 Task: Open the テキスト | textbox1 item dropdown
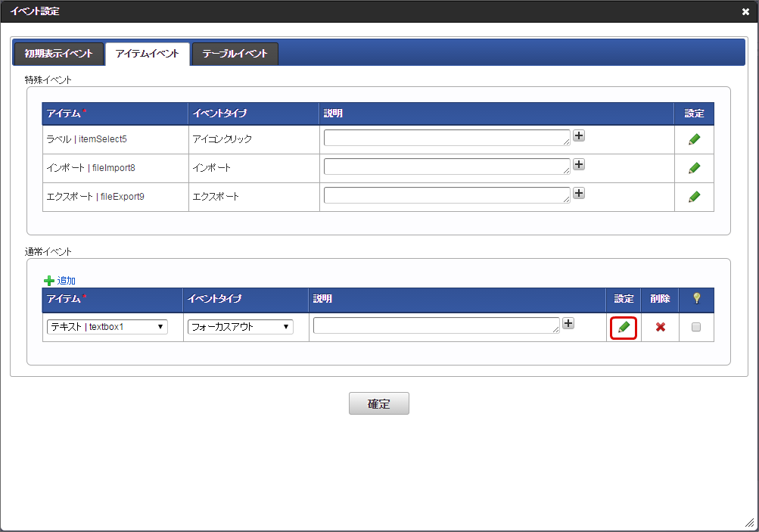click(x=107, y=327)
